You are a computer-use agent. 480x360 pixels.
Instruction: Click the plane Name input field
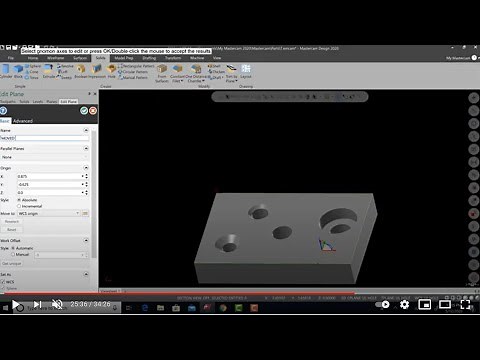45,138
